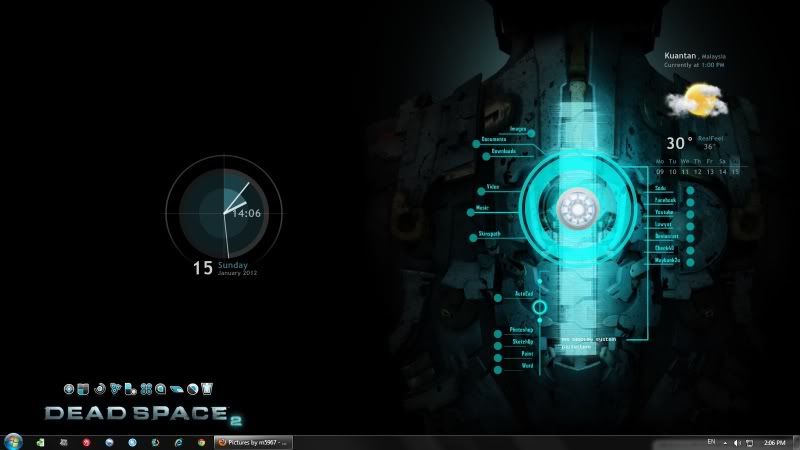800x450 pixels.
Task: Open the Maybank2u web shortcut
Action: 667,260
